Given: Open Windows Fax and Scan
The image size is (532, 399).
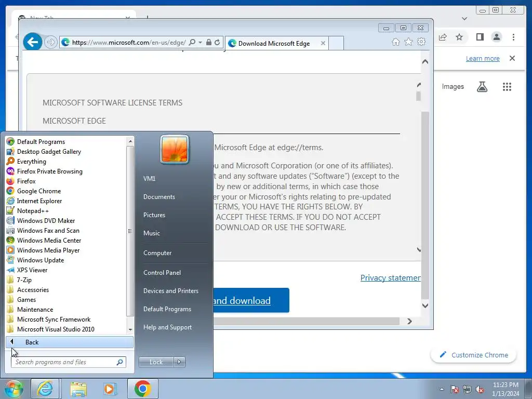Looking at the screenshot, I should click(x=48, y=230).
